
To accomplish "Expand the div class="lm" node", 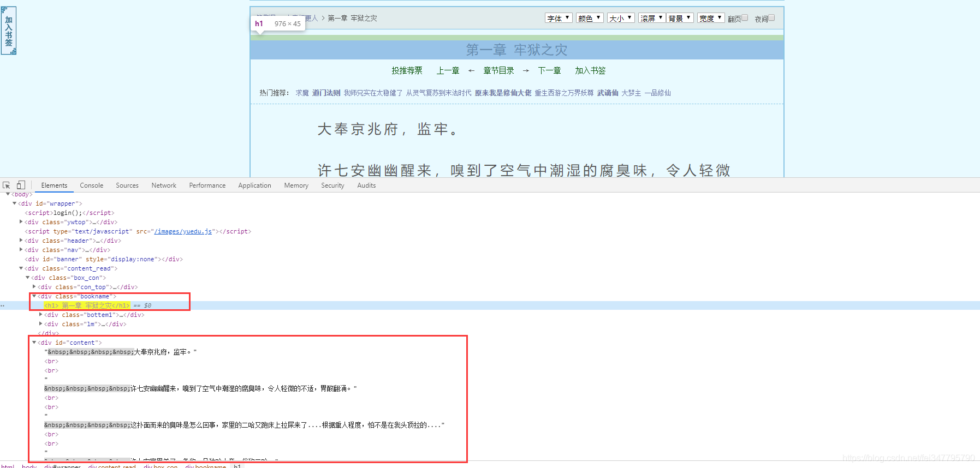I will coord(40,324).
